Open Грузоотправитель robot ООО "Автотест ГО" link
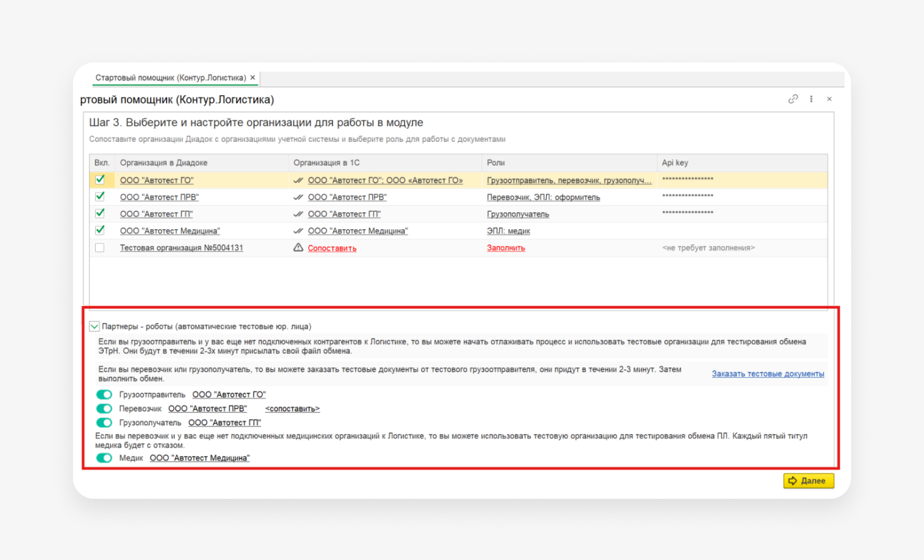Viewport: 924px width, 560px height. pos(229,395)
